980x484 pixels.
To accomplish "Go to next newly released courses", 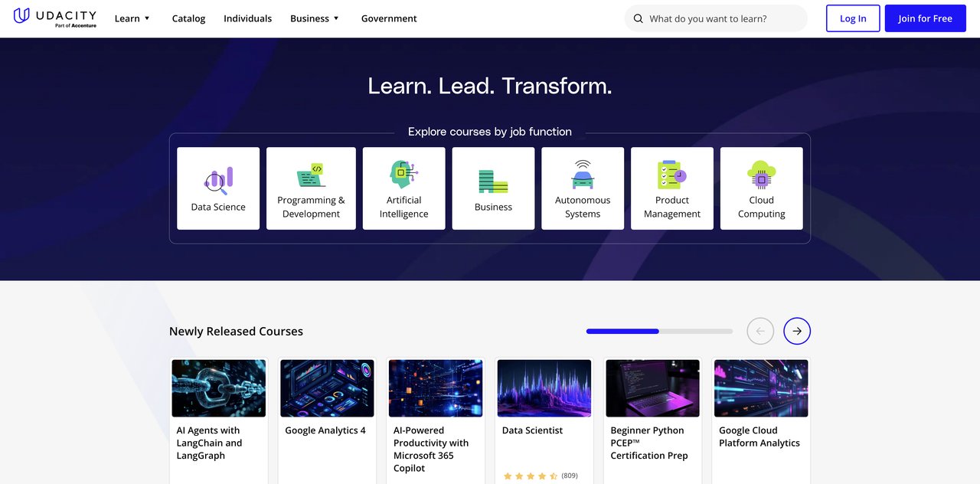I will tap(797, 331).
